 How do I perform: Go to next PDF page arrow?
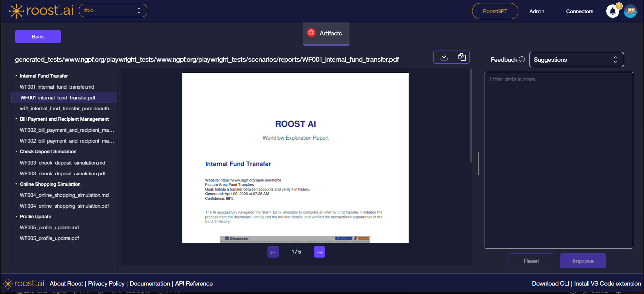tap(319, 252)
